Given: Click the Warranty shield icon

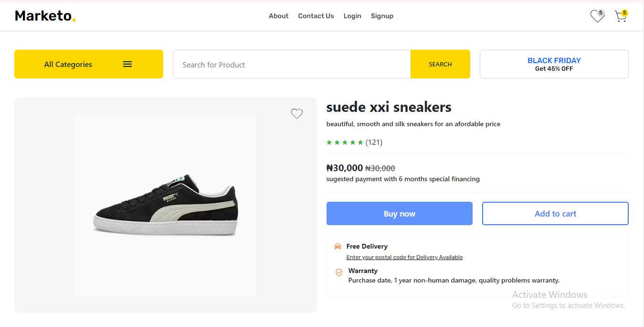Looking at the screenshot, I should click(x=339, y=272).
